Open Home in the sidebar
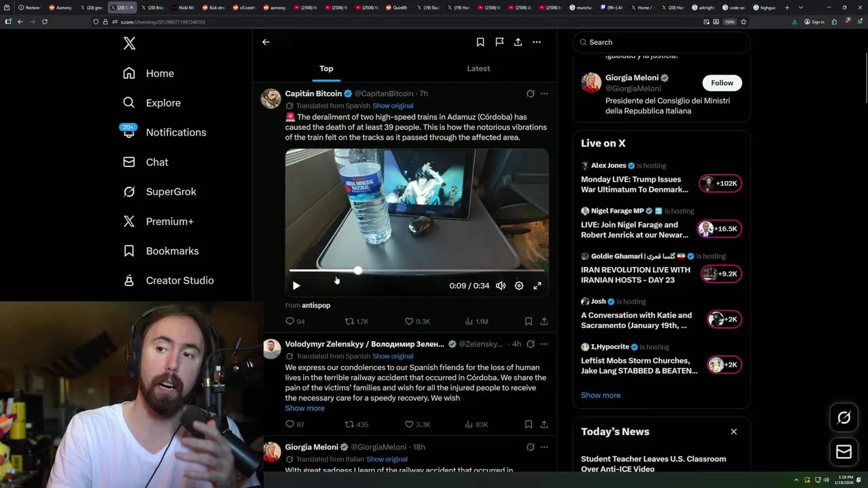The image size is (868, 488). 149,73
